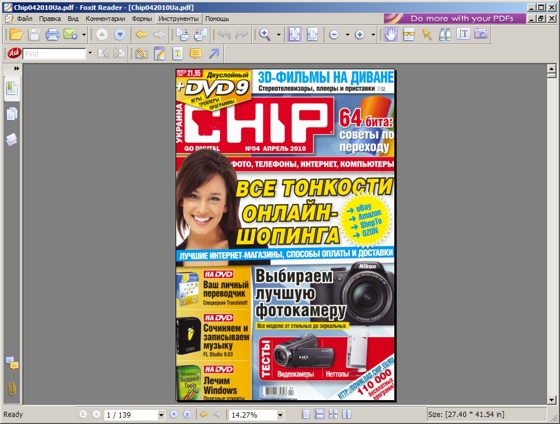The height and width of the screenshot is (424, 560).
Task: Choose the Typewriter tool in the top toolbar
Action: point(463,34)
